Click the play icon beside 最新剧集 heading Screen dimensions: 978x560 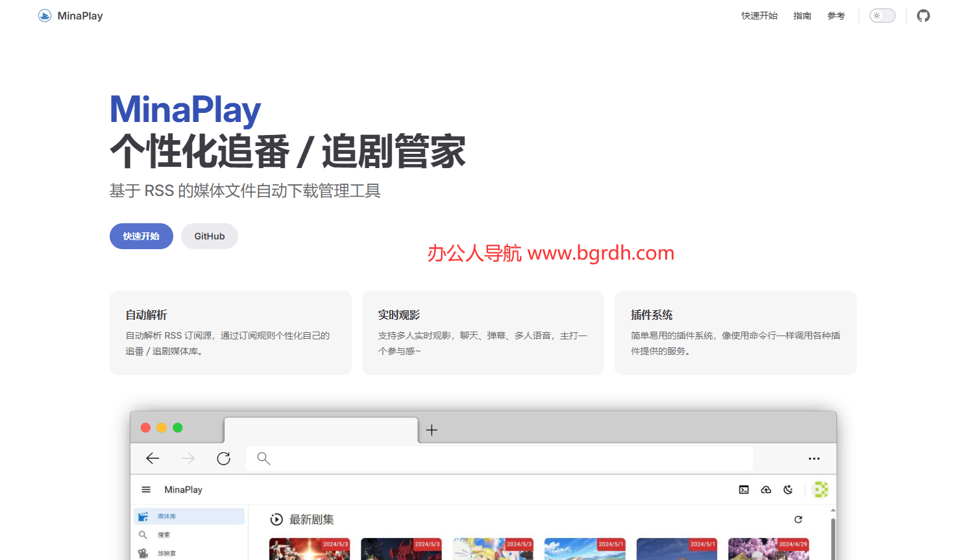(x=276, y=519)
